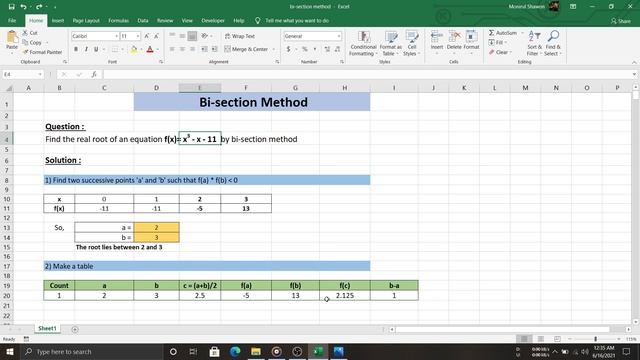The image size is (640, 360).
Task: Open the File tab
Action: click(x=12, y=20)
